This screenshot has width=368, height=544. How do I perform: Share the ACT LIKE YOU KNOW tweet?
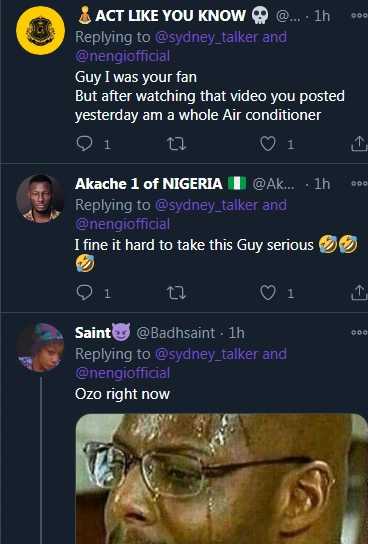pos(359,143)
